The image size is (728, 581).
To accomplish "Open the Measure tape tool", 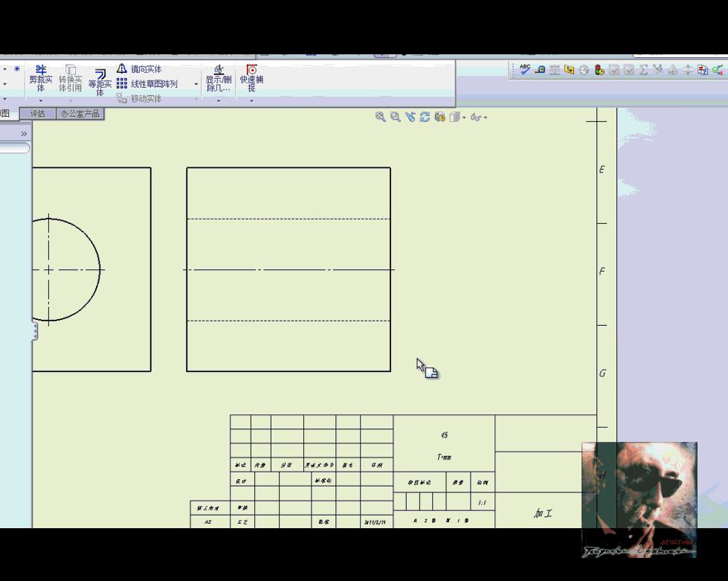I will point(540,70).
